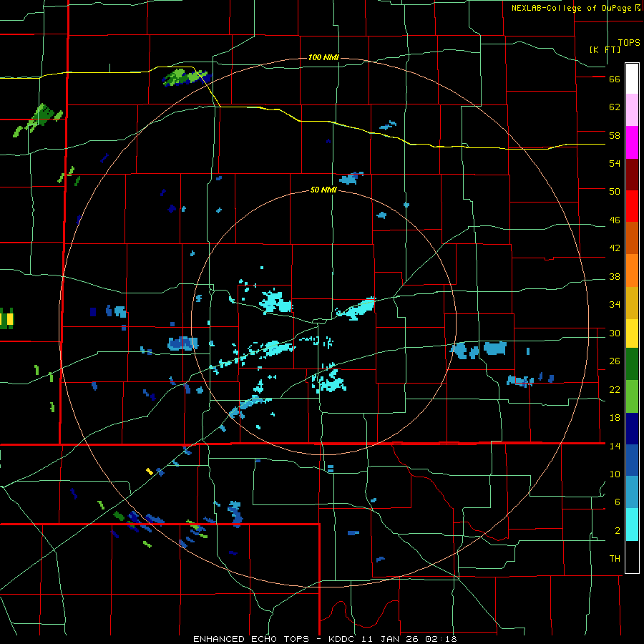Pick the medium blue legend band
Screen dimensions: 644x644
tap(632, 460)
